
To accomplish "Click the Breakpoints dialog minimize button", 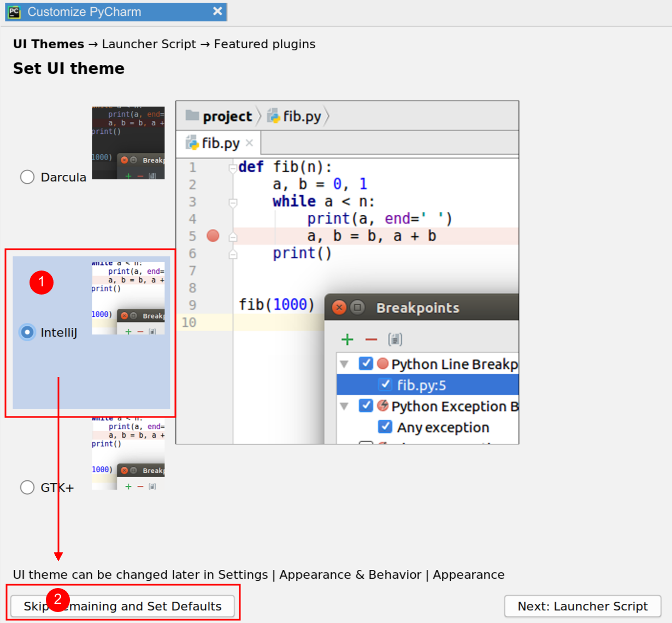I will coord(357,307).
